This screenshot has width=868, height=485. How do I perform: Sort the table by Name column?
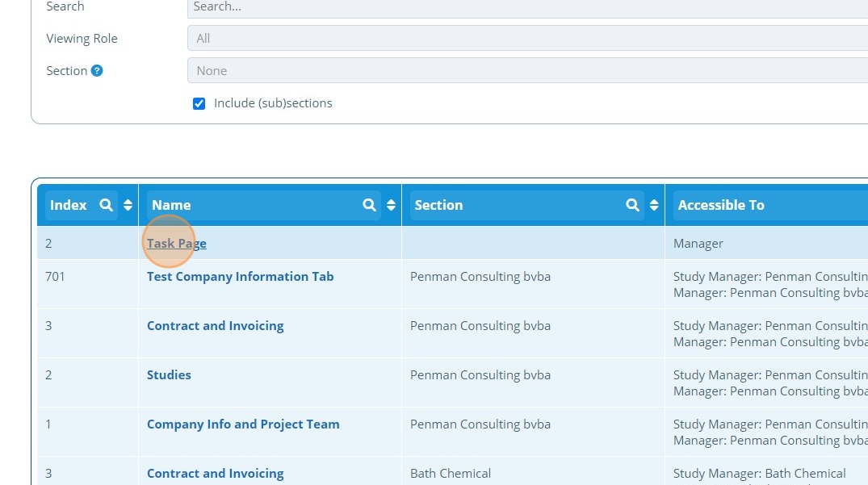[x=391, y=205]
